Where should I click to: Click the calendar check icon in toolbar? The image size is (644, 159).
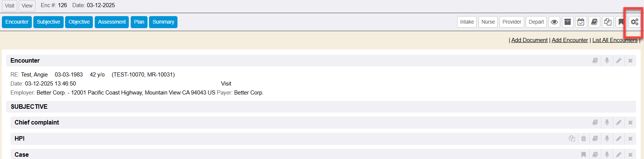(581, 22)
